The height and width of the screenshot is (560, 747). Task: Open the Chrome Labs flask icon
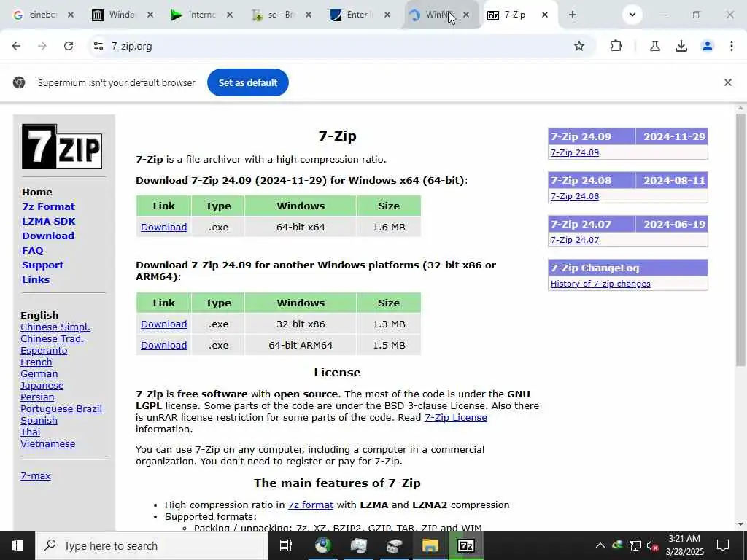coord(655,46)
